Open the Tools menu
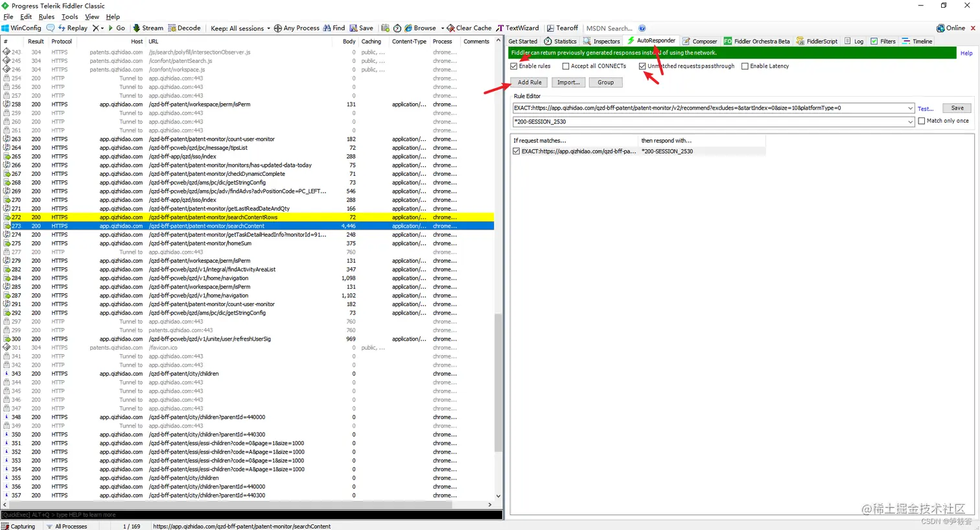Image resolution: width=980 pixels, height=530 pixels. pyautogui.click(x=70, y=17)
